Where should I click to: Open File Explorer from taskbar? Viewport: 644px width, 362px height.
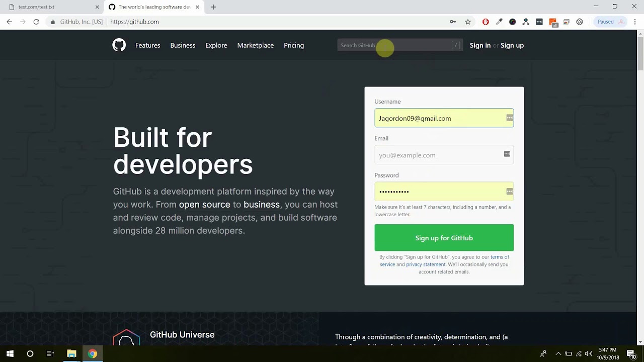point(71,354)
